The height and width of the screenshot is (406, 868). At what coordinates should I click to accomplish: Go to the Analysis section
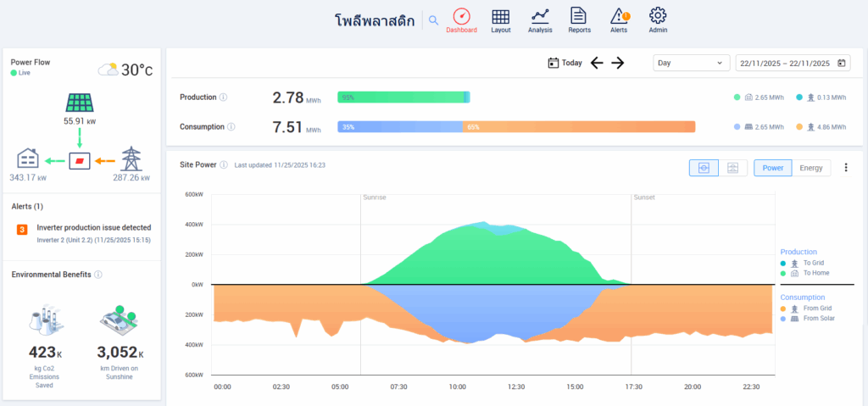click(x=540, y=19)
